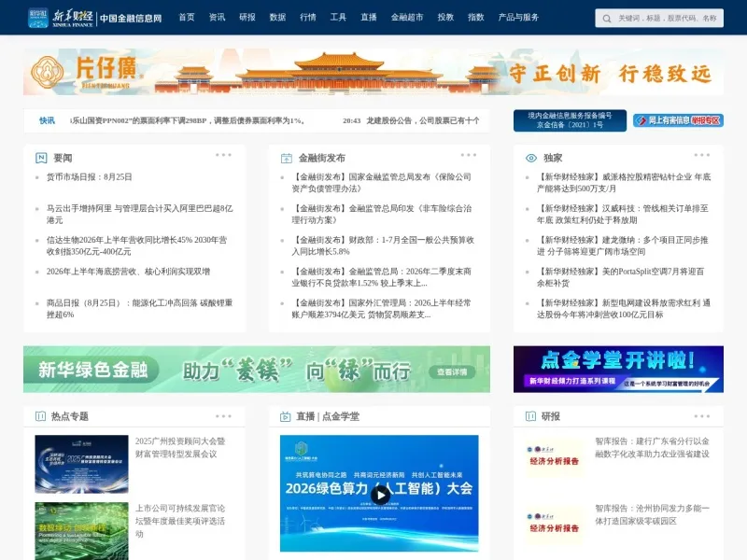747x560 pixels.
Task: Open 财政部1-7月公共预算收入 article
Action: (383, 245)
